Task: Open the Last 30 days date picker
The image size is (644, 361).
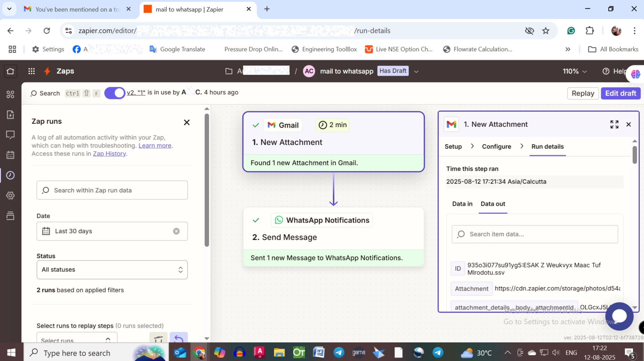Action: click(112, 231)
